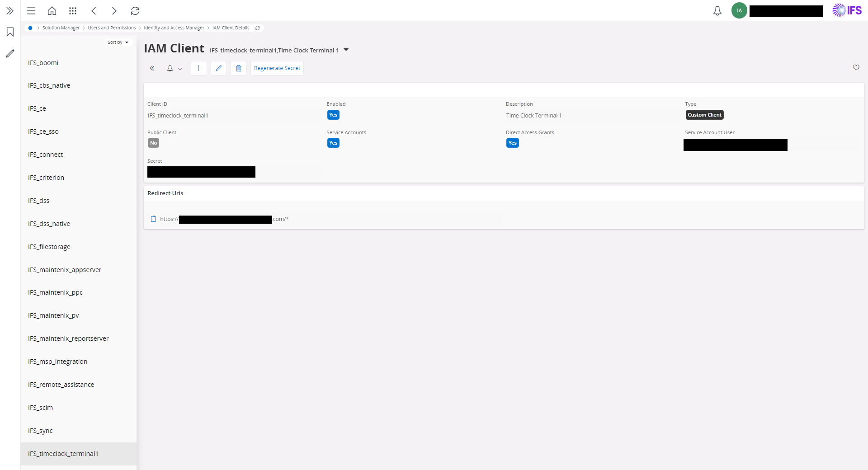Image resolution: width=868 pixels, height=470 pixels.
Task: Select IFS_dss_native in the client list
Action: point(79,224)
